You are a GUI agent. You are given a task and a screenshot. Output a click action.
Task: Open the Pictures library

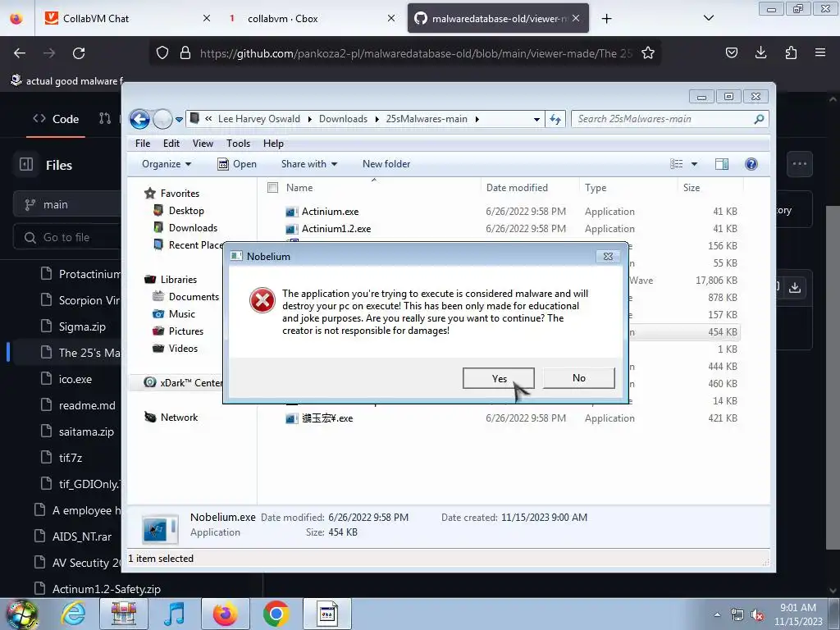coord(186,331)
